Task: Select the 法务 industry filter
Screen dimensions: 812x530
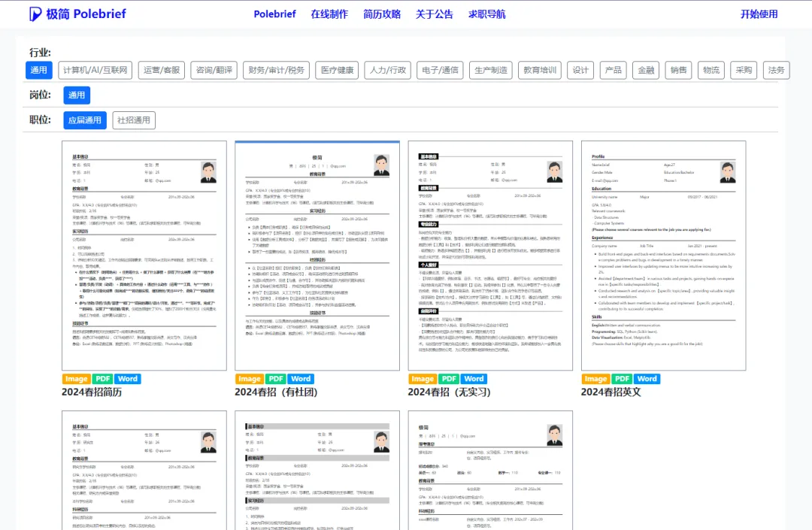Action: [x=776, y=70]
